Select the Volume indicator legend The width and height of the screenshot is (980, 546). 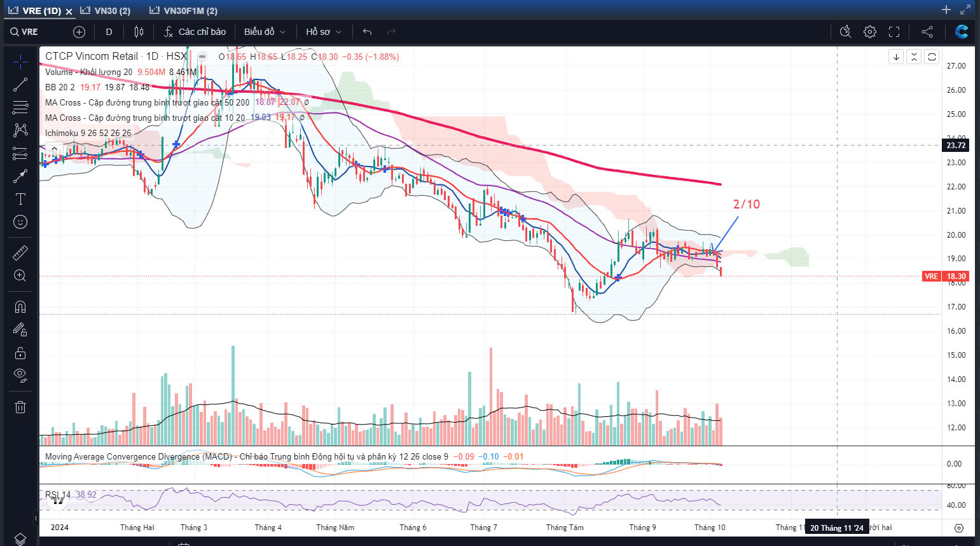88,72
